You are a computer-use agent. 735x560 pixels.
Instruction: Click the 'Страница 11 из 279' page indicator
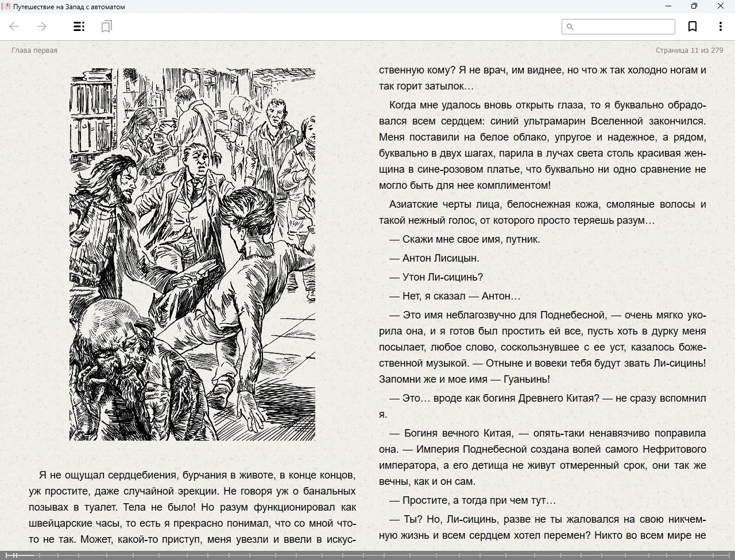tap(689, 50)
